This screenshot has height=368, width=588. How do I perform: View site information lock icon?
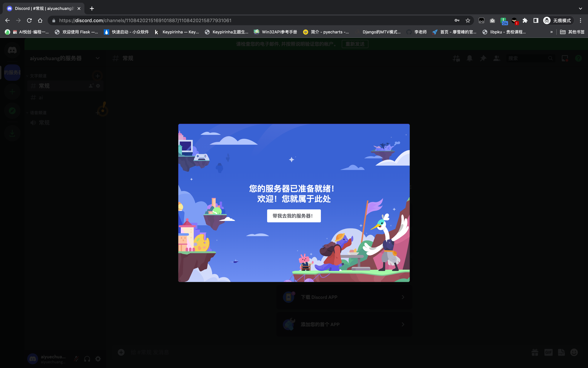click(x=54, y=20)
